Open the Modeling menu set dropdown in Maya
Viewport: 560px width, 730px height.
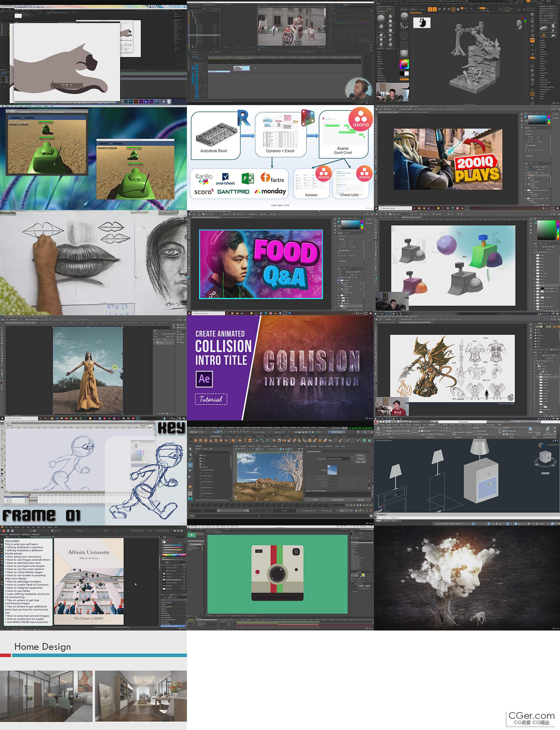click(x=196, y=432)
